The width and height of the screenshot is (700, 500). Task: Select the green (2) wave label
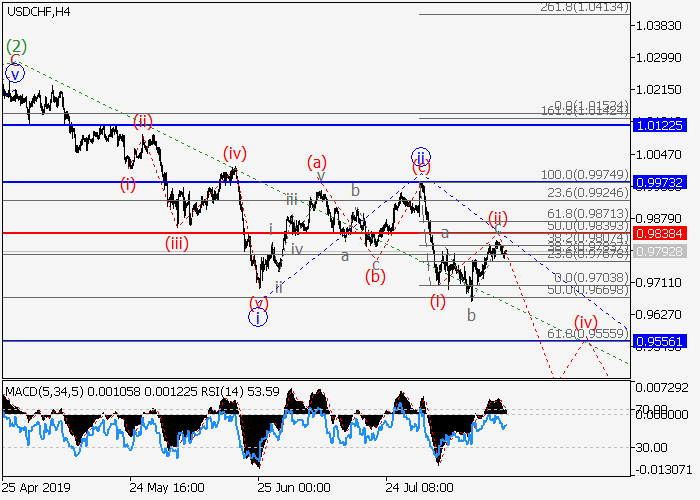pyautogui.click(x=17, y=46)
